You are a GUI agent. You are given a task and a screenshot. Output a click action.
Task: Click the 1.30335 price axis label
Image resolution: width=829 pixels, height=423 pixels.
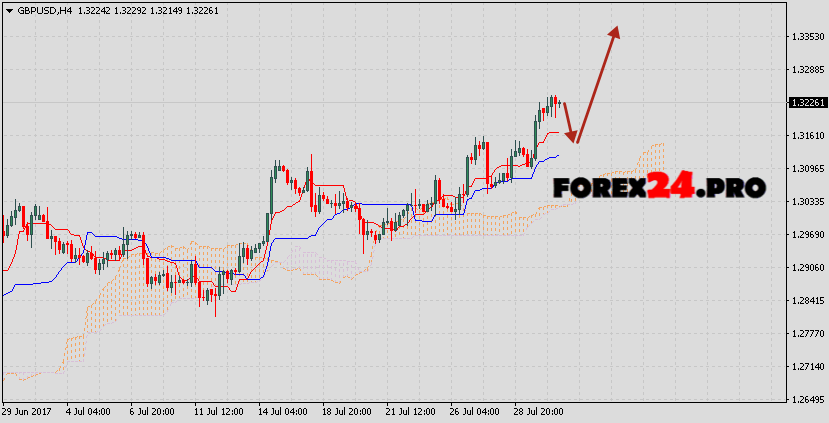[x=806, y=201]
